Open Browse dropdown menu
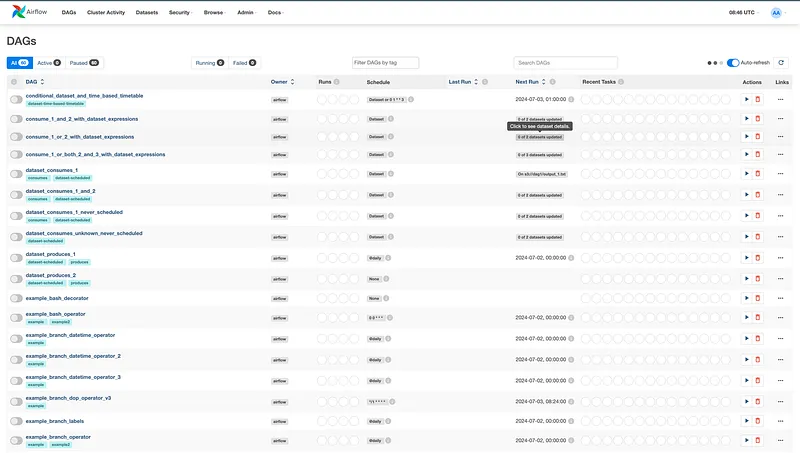Image resolution: width=800 pixels, height=453 pixels. [x=215, y=12]
